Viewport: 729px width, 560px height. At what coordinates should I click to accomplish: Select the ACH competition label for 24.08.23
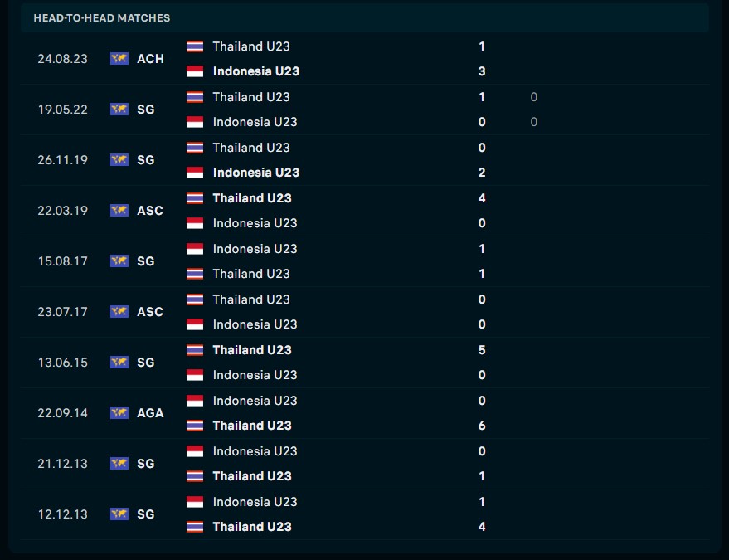150,59
